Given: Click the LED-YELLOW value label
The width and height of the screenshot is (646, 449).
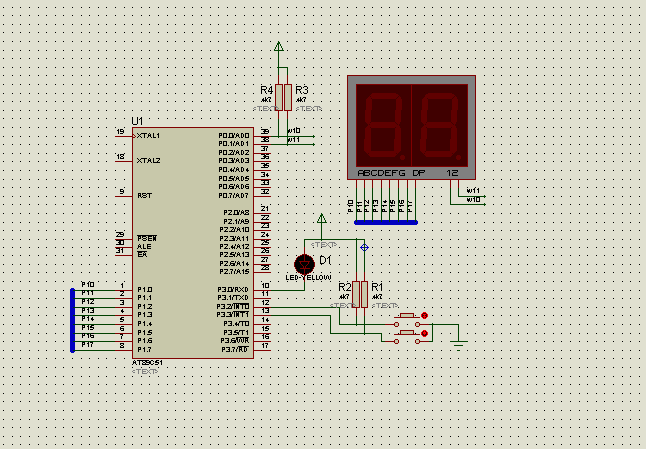Looking at the screenshot, I should tap(308, 278).
